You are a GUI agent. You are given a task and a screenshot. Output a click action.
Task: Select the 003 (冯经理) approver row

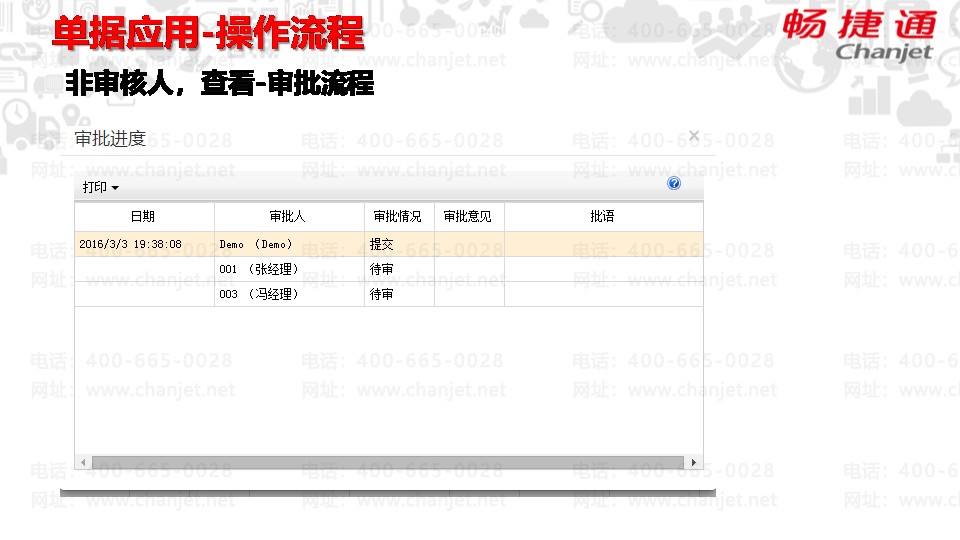(x=389, y=294)
